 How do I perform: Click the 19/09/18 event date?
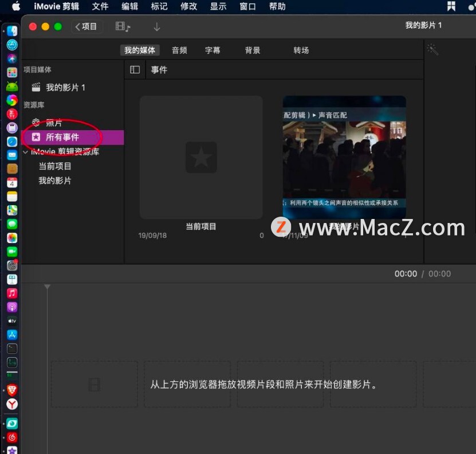152,235
